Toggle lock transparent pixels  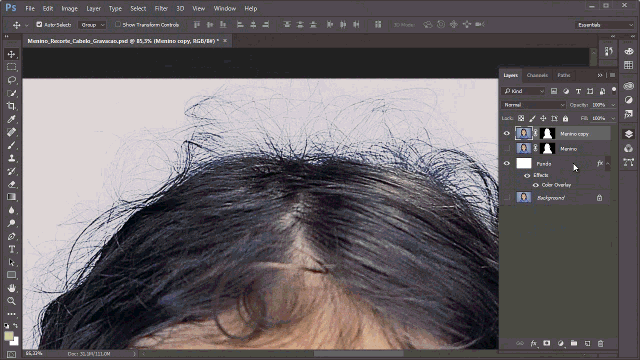pyautogui.click(x=521, y=118)
